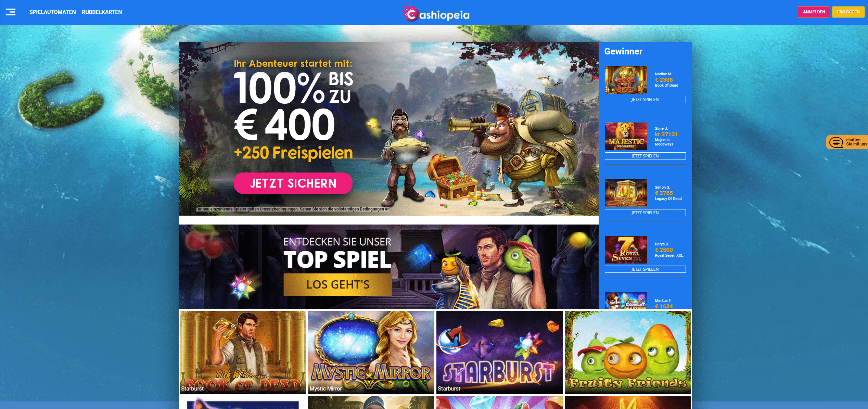The height and width of the screenshot is (409, 868).
Task: Open Book Of Dead winner thumbnail
Action: pos(626,80)
